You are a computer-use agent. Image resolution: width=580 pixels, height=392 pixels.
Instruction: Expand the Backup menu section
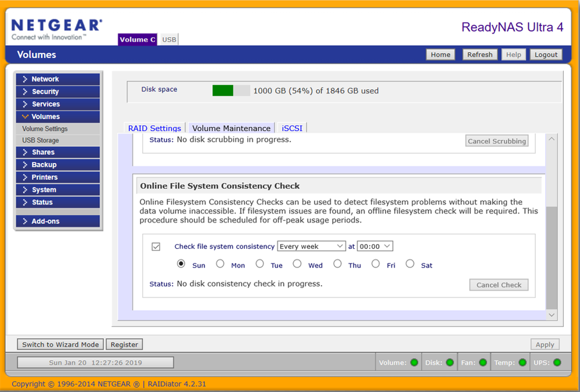[57, 165]
